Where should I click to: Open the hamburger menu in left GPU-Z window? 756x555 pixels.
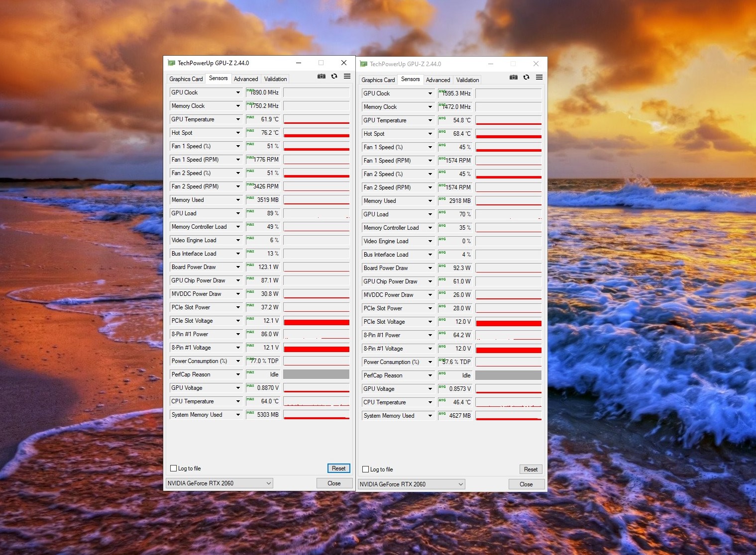347,76
